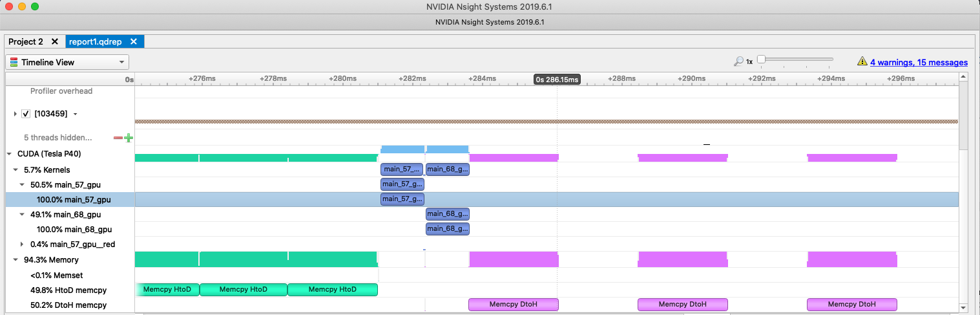980x315 pixels.
Task: Select the 50.2% DtoH memcpy row
Action: click(x=68, y=305)
